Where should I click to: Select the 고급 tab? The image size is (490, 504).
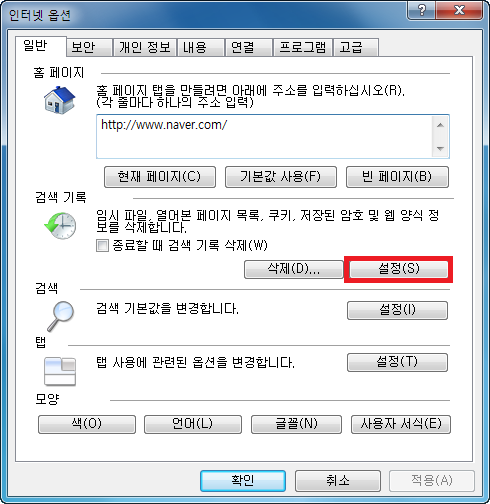[356, 47]
